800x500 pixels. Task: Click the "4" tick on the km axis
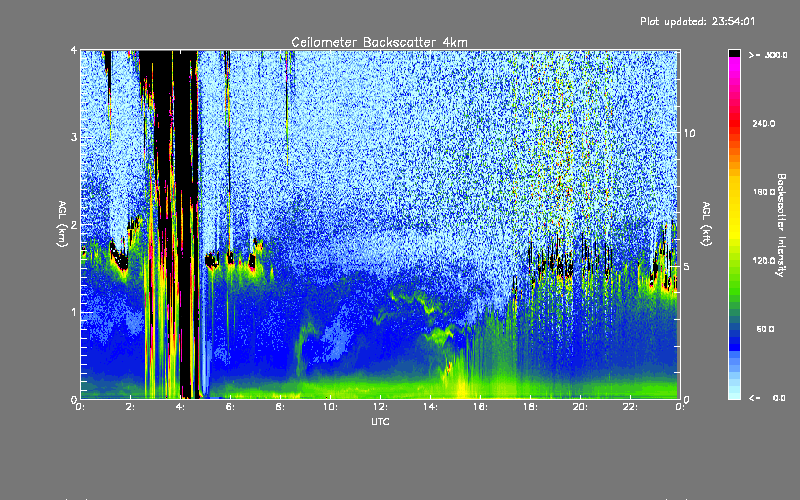pyautogui.click(x=74, y=50)
